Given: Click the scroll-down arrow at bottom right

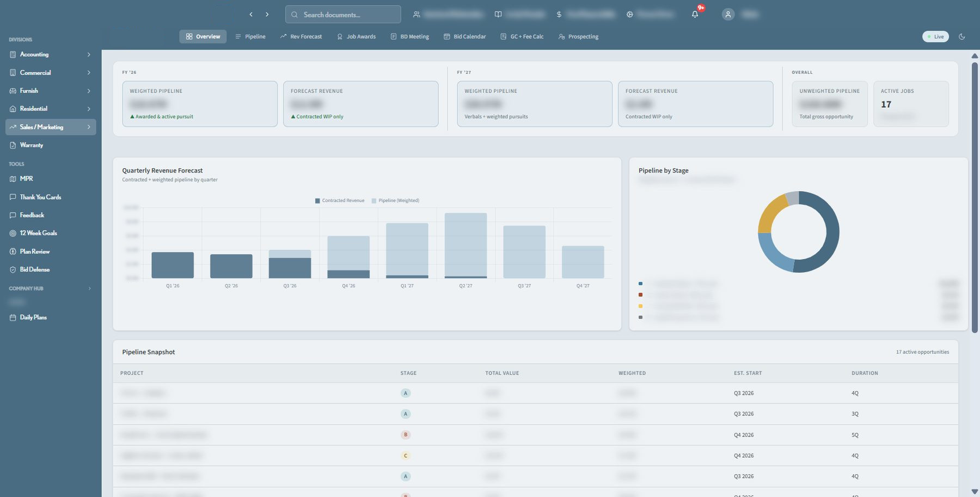Looking at the screenshot, I should (x=975, y=492).
